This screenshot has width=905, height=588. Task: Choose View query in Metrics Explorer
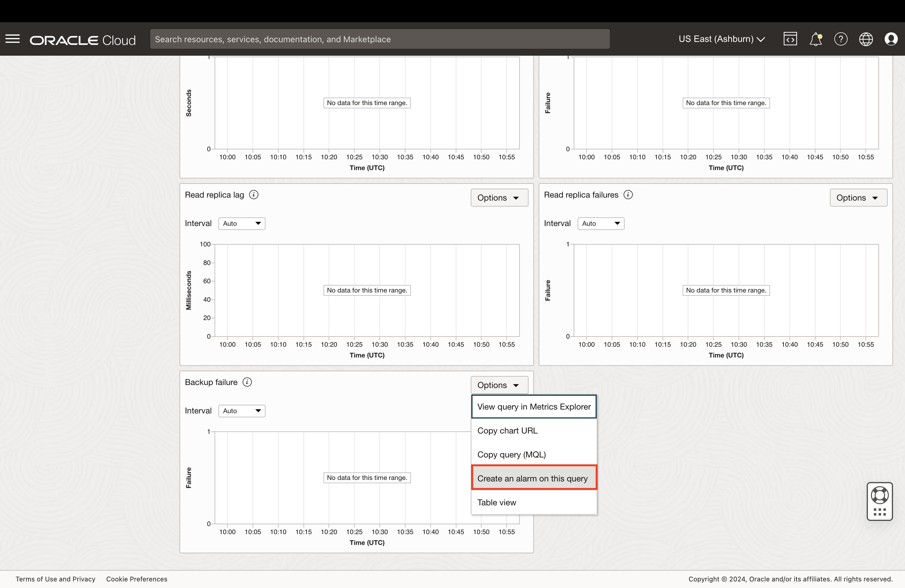coord(534,407)
